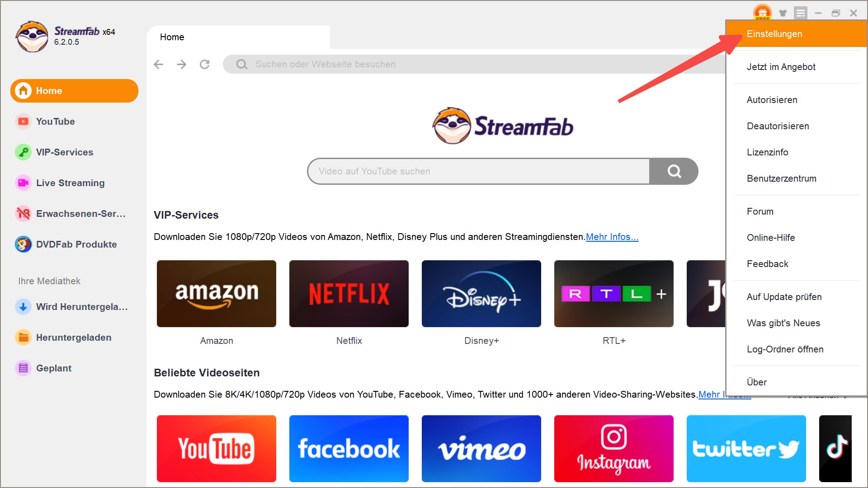
Task: Open the Instagram video site tile
Action: [x=614, y=449]
